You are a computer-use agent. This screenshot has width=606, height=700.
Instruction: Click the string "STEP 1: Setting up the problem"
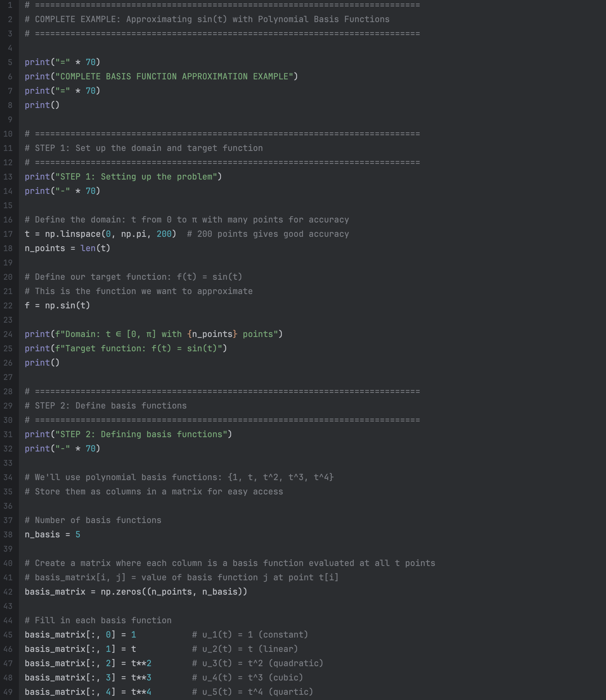coord(136,177)
